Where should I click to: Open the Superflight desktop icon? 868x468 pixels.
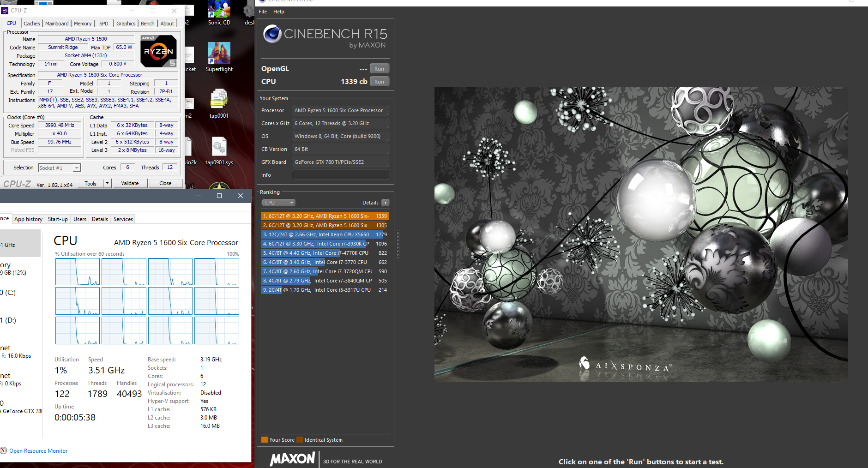coord(219,57)
